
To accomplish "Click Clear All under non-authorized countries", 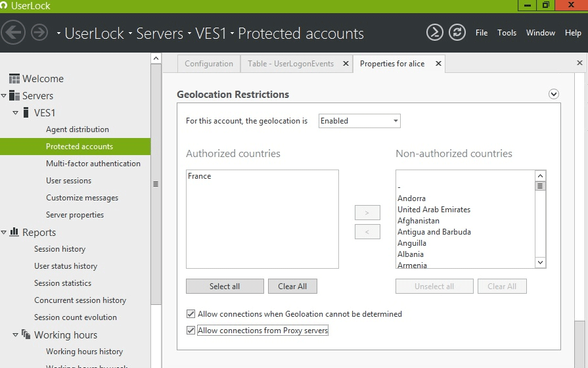I will tap(502, 287).
